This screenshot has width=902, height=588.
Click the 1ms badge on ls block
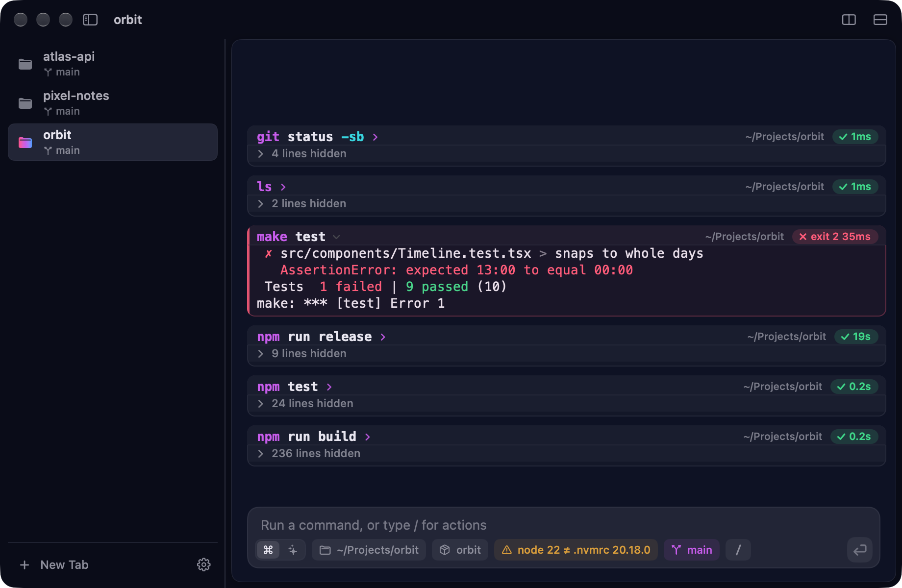tap(855, 187)
